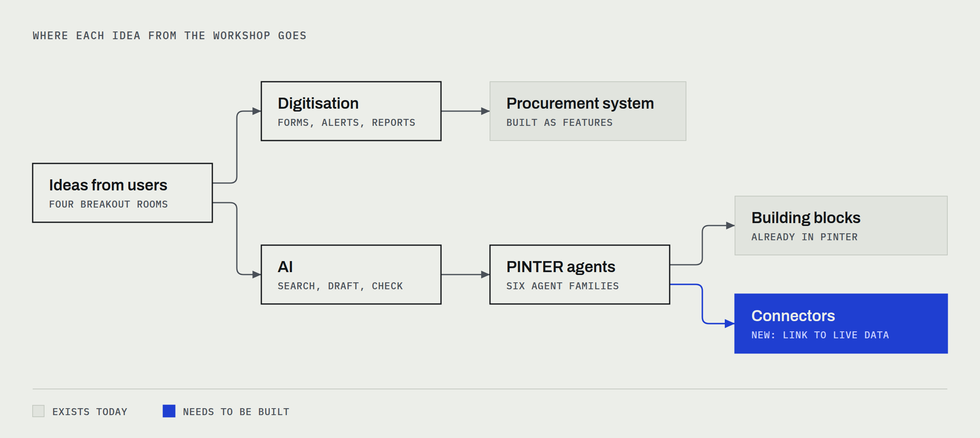Click the blue 'Needs to be built' swatch

tap(169, 411)
